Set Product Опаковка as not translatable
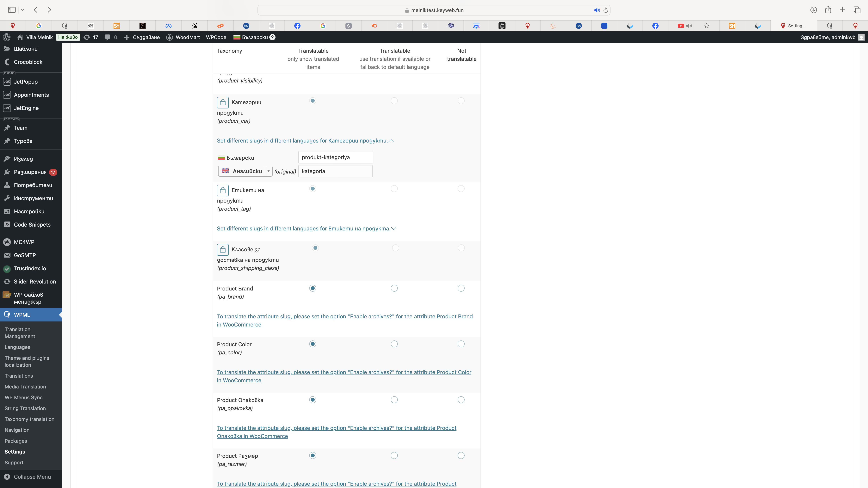Image resolution: width=868 pixels, height=488 pixels. coord(461,400)
